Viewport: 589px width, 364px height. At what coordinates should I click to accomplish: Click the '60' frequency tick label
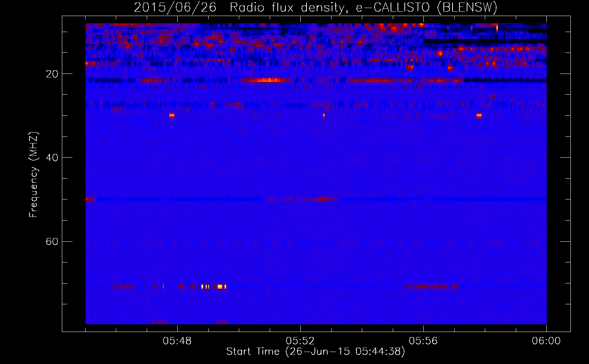click(x=52, y=241)
